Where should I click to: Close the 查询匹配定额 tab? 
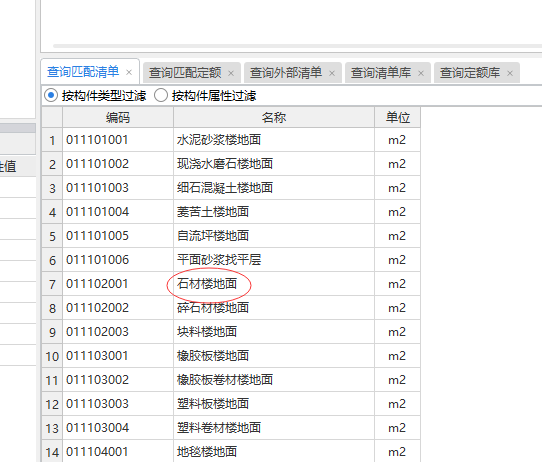coord(231,73)
